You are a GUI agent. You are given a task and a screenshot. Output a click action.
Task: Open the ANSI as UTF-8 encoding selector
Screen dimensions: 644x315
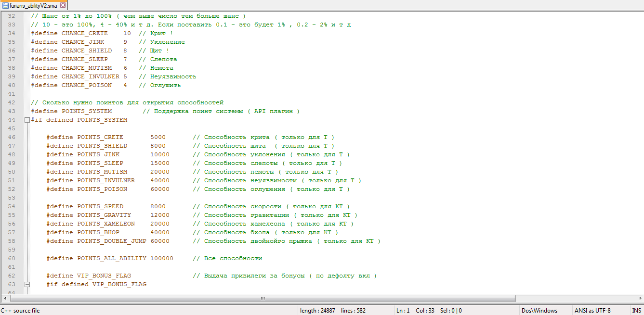592,311
